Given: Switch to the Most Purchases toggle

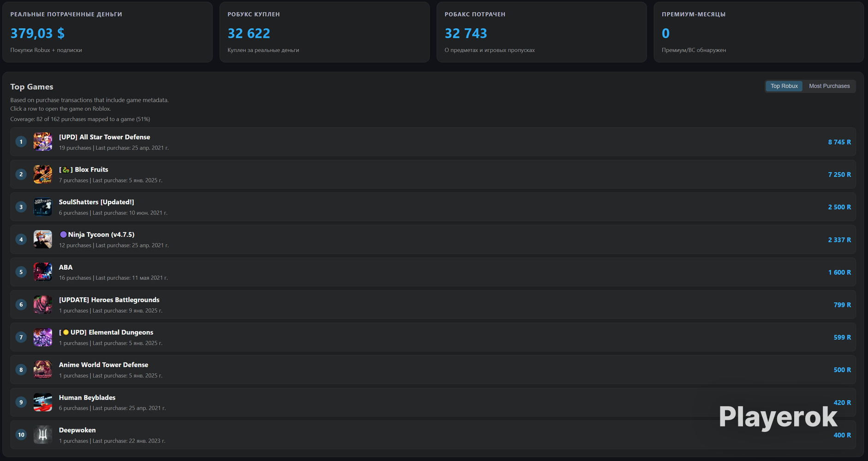Looking at the screenshot, I should point(829,86).
